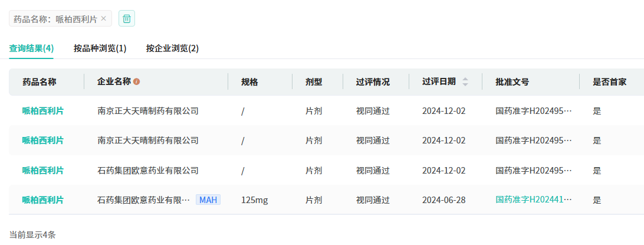
Task: Open the 按品种浏览(1) tab
Action: tap(100, 48)
